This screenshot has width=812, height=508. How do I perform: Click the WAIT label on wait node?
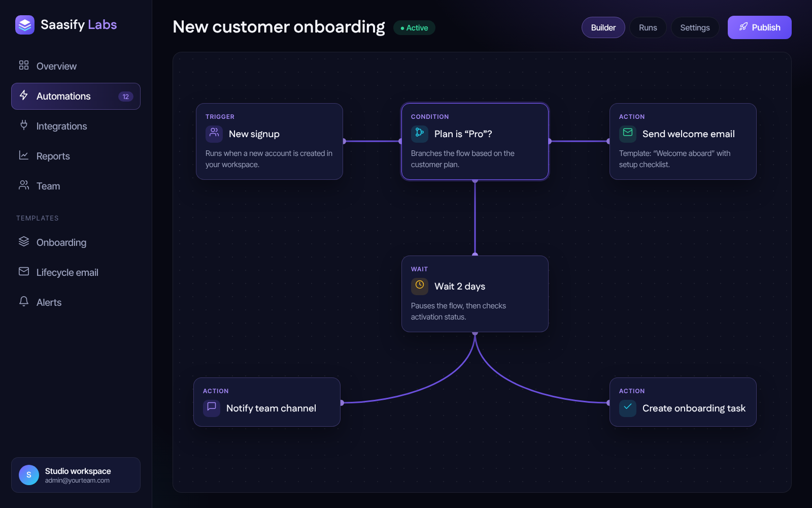click(419, 269)
